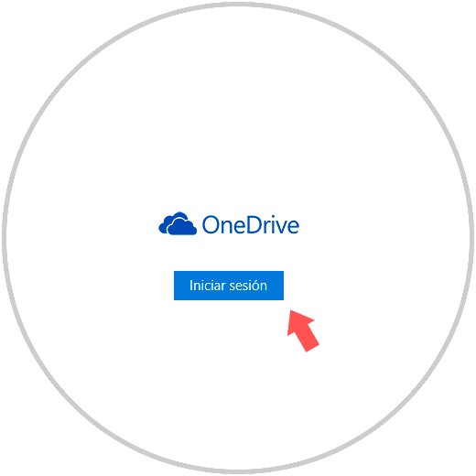Click the letter "e" ending the OneDrive title
This screenshot has width=476, height=476.
tap(293, 227)
